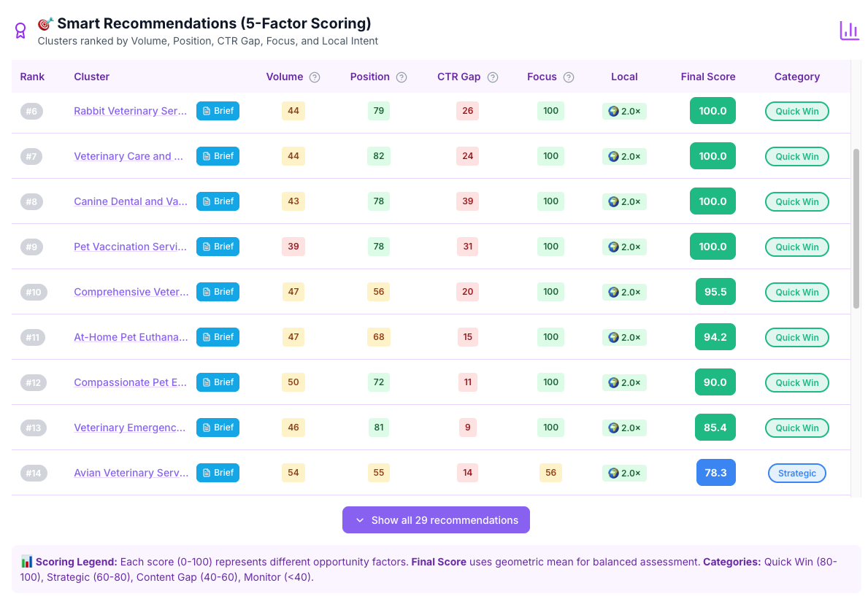The image size is (868, 599).
Task: Click the Volume column help icon
Action: point(315,77)
